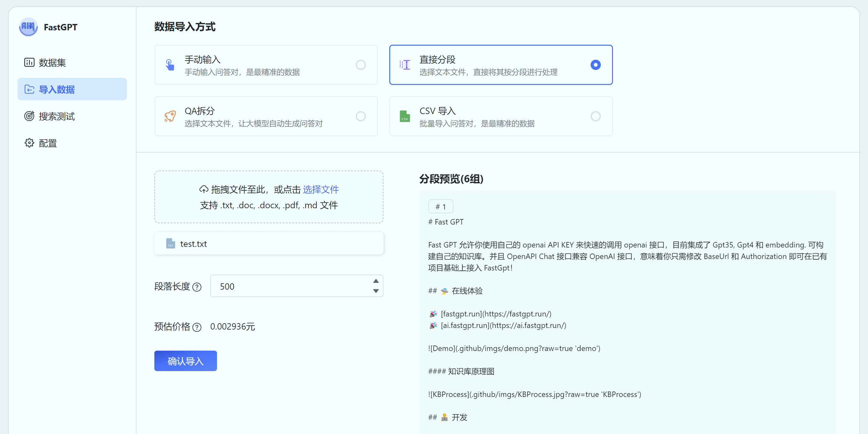Screen dimensions: 868x434
Task: Open the 配置 settings menu item
Action: click(x=48, y=143)
